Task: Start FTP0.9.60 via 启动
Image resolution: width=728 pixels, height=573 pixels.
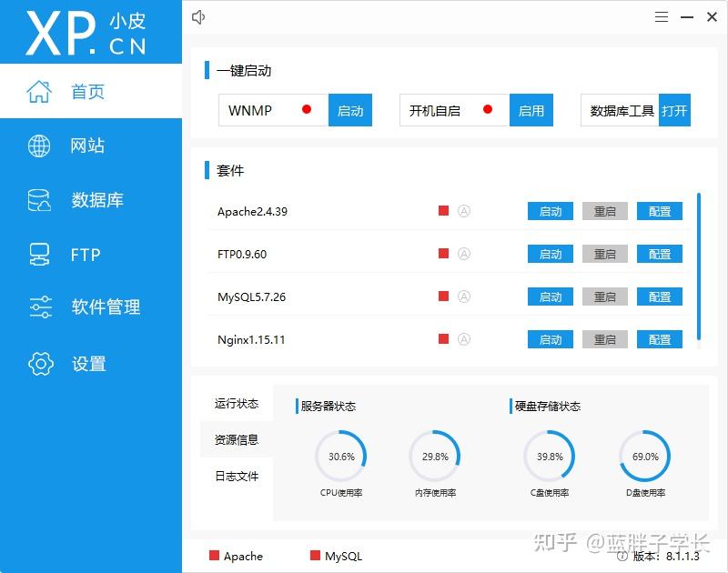Action: coord(551,254)
